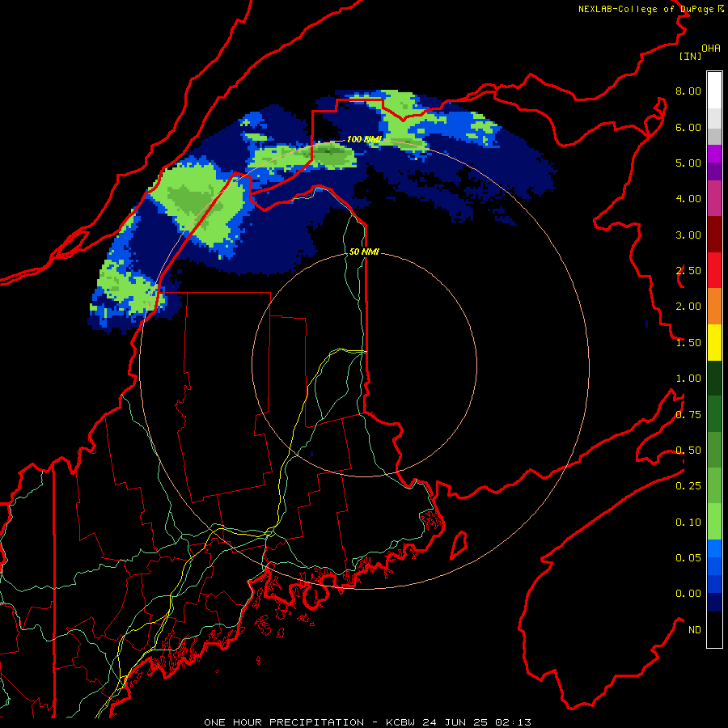Select the navy swatch below 0.00

pos(714,603)
